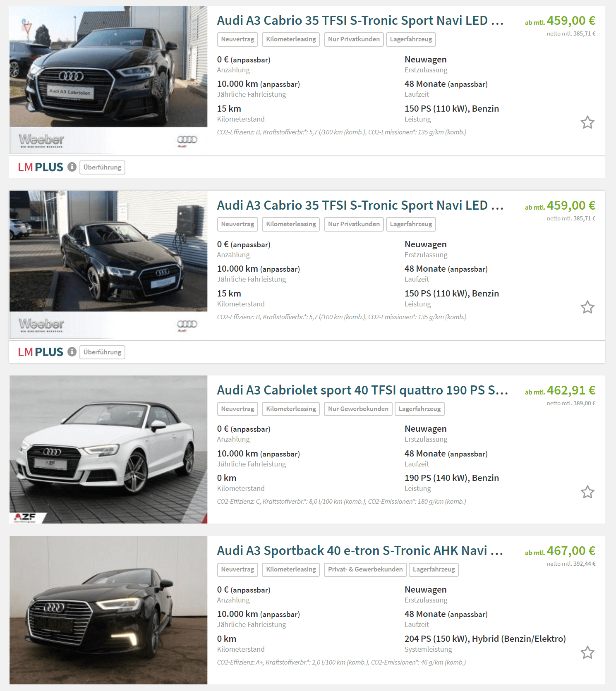View black cabrio at charging station photo
Viewport: 616px width, 691px height.
[108, 265]
